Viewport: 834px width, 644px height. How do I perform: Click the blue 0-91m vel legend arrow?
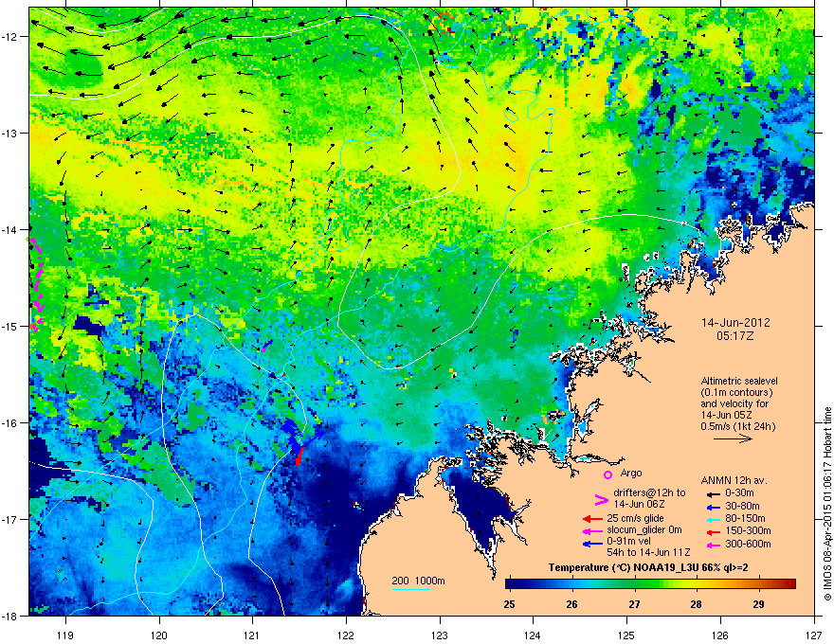click(592, 545)
